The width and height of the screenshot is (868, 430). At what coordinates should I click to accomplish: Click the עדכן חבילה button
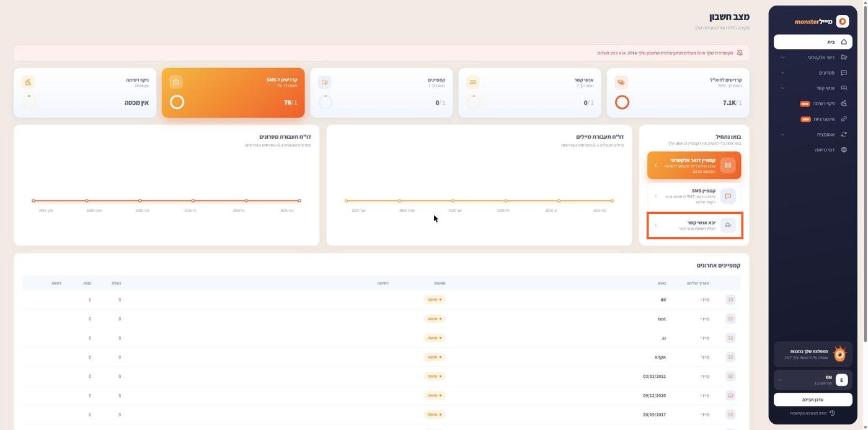tap(813, 400)
